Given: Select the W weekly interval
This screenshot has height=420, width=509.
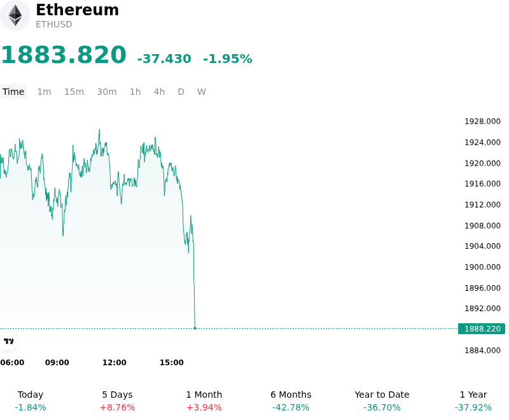Looking at the screenshot, I should [x=201, y=92].
